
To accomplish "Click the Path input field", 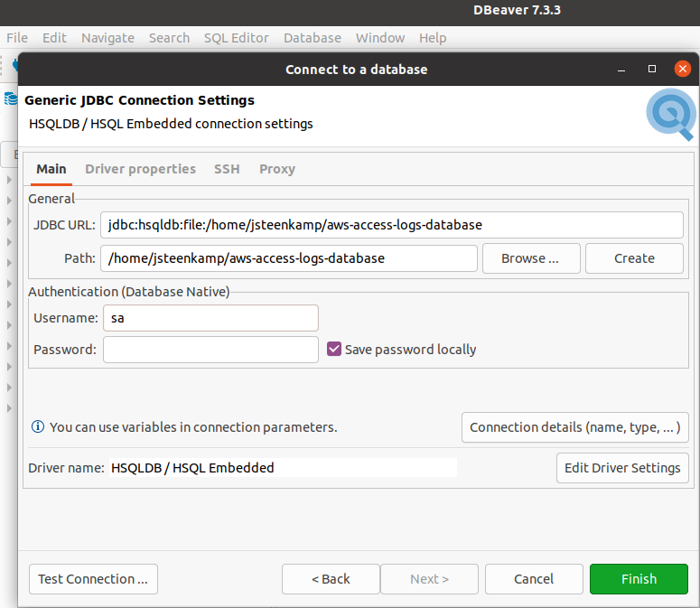I will pos(289,258).
